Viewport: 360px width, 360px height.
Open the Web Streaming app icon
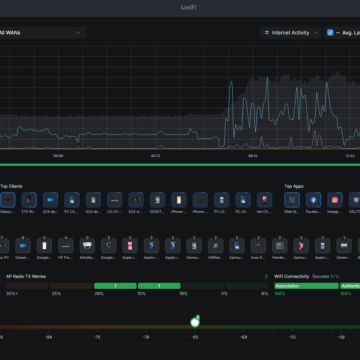(292, 200)
